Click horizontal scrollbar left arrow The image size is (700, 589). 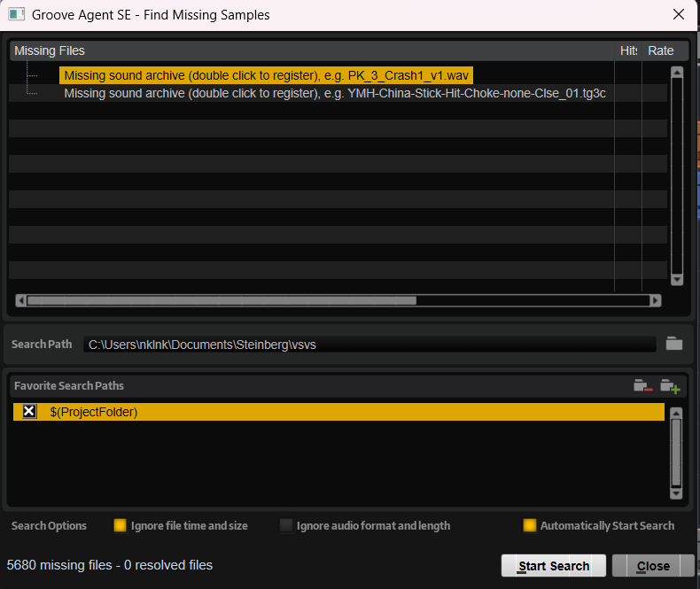coord(21,300)
